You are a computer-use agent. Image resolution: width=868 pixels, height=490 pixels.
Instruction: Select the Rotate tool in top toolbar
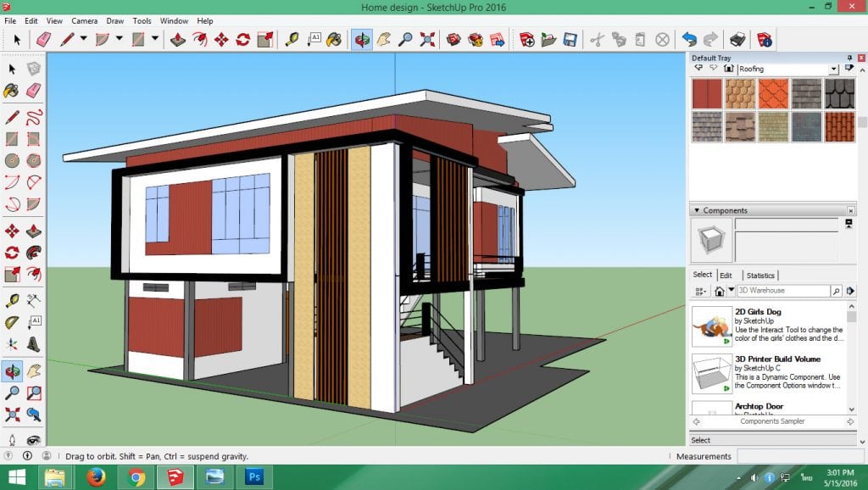[x=243, y=39]
